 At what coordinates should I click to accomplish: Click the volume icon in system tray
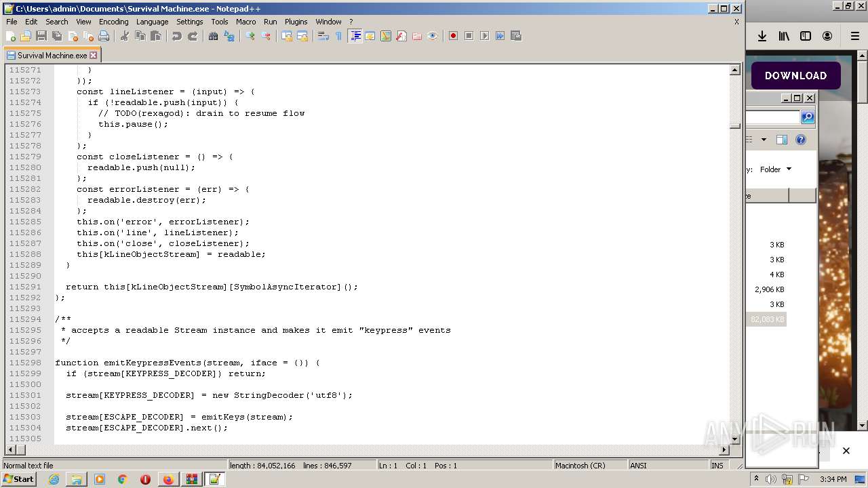click(x=771, y=479)
